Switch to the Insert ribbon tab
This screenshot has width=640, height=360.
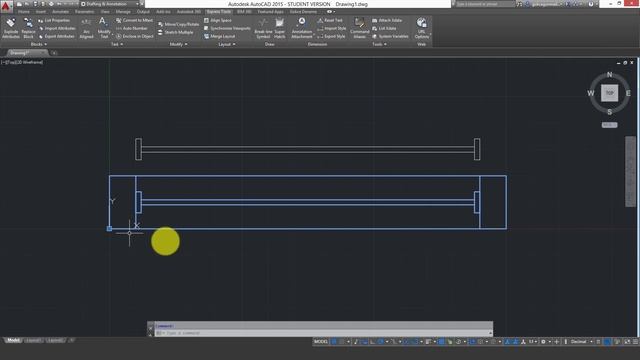click(x=41, y=12)
